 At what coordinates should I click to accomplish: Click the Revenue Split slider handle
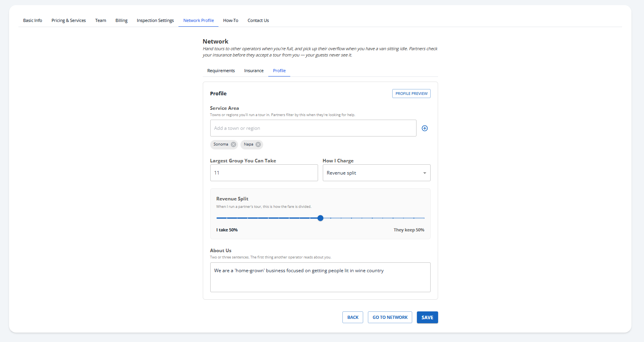click(320, 218)
